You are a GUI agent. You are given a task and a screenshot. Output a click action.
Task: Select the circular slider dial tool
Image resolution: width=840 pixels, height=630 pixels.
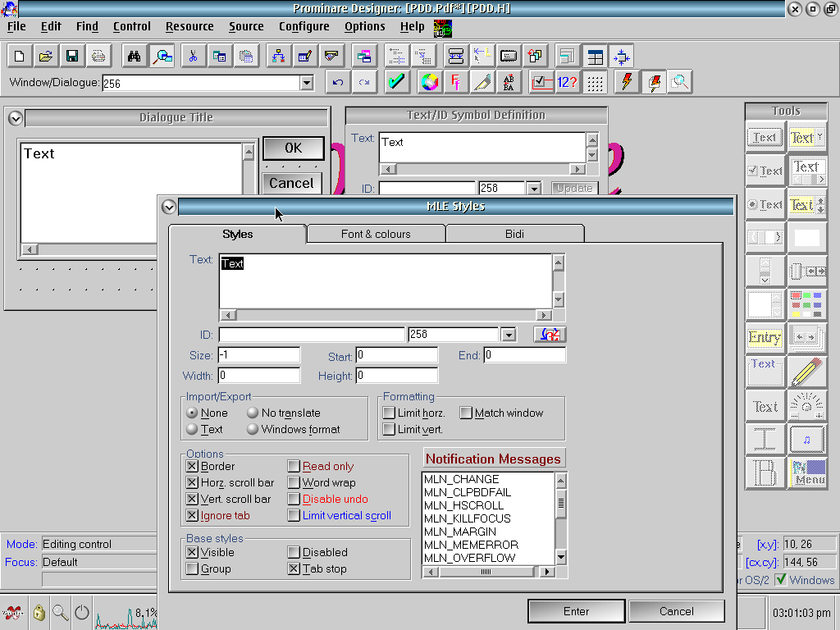pyautogui.click(x=807, y=405)
